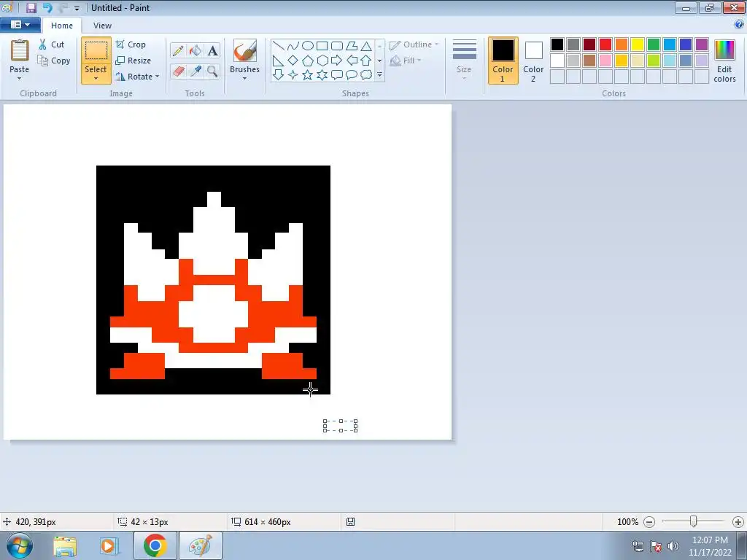The image size is (747, 560).
Task: Open Windows Media Player from taskbar
Action: 109,545
